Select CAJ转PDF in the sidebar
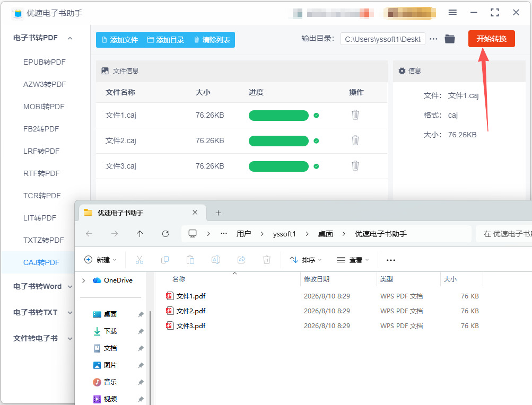This screenshot has height=405, width=532. coord(41,262)
